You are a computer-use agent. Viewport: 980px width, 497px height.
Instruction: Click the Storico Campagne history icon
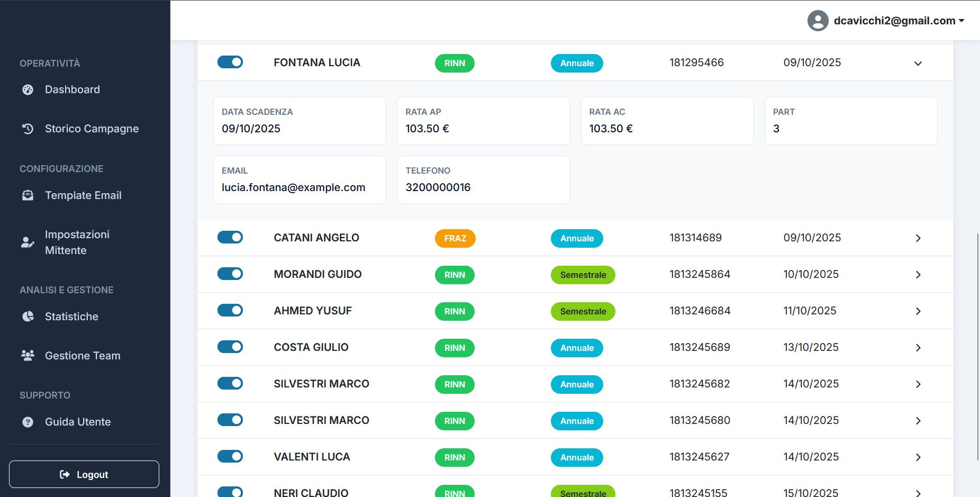coord(28,129)
